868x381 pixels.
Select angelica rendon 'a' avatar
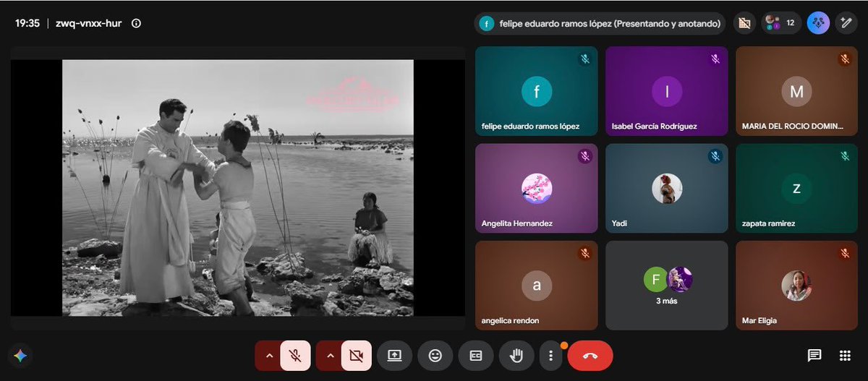coord(537,286)
